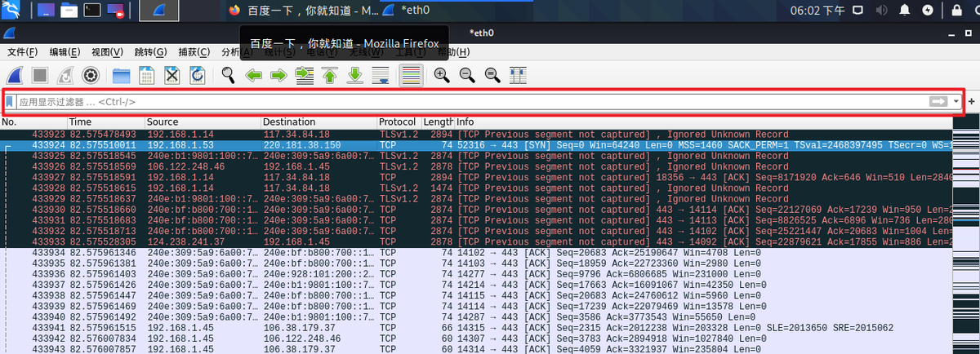Open the 文件(F) menu
Screen dimensions: 980x354
[x=22, y=52]
